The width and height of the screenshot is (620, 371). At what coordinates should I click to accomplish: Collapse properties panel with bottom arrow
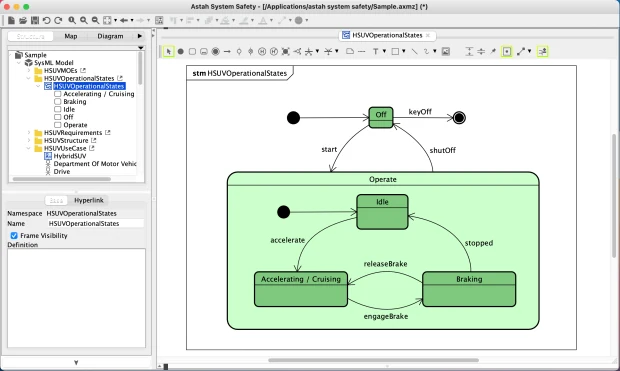(x=76, y=362)
